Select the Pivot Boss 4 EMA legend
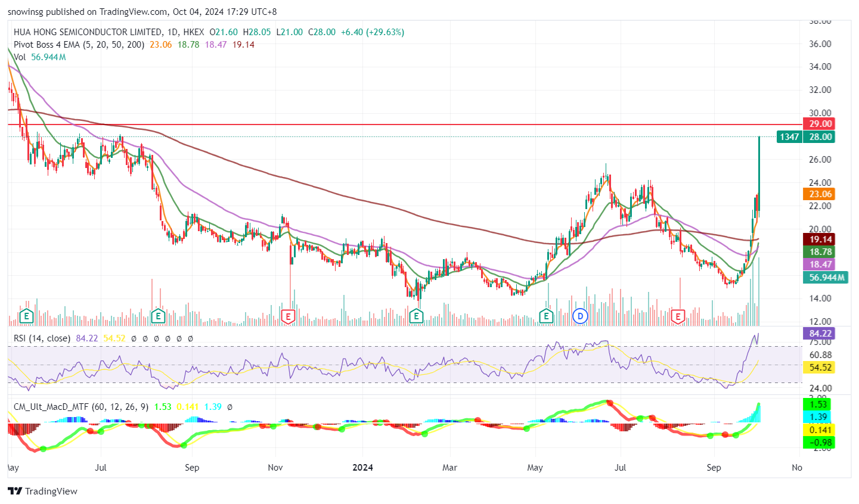Viewport: 859px width, 504px height. pyautogui.click(x=79, y=45)
